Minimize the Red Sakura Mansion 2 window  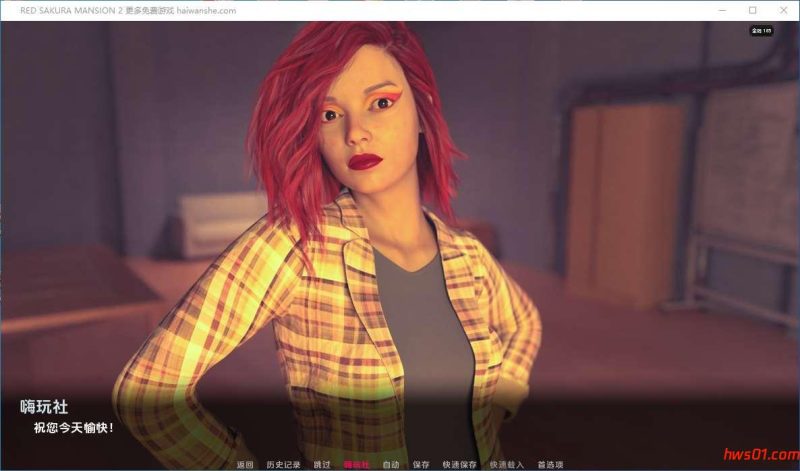pyautogui.click(x=722, y=10)
